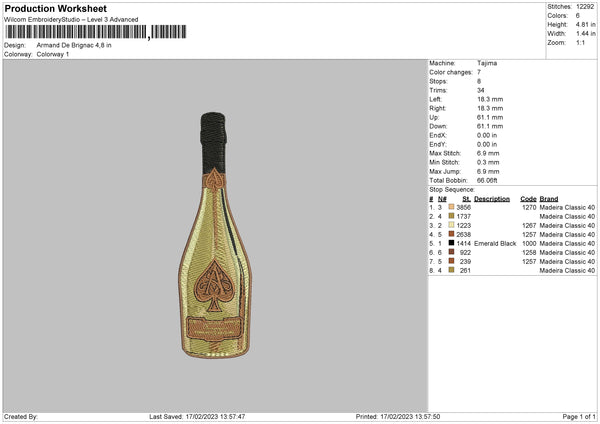
Task: Click the 'Color changes:' label
Action: click(451, 72)
